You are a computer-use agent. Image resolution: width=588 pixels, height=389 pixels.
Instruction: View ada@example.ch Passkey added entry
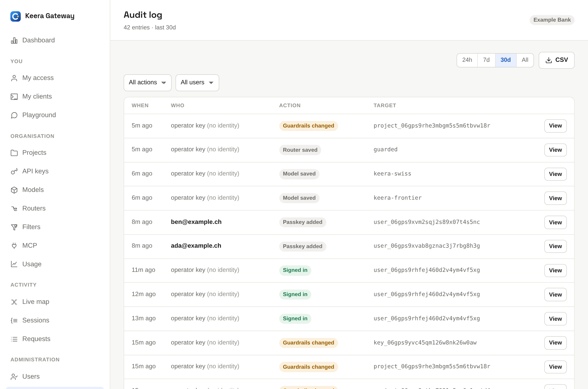pyautogui.click(x=555, y=246)
